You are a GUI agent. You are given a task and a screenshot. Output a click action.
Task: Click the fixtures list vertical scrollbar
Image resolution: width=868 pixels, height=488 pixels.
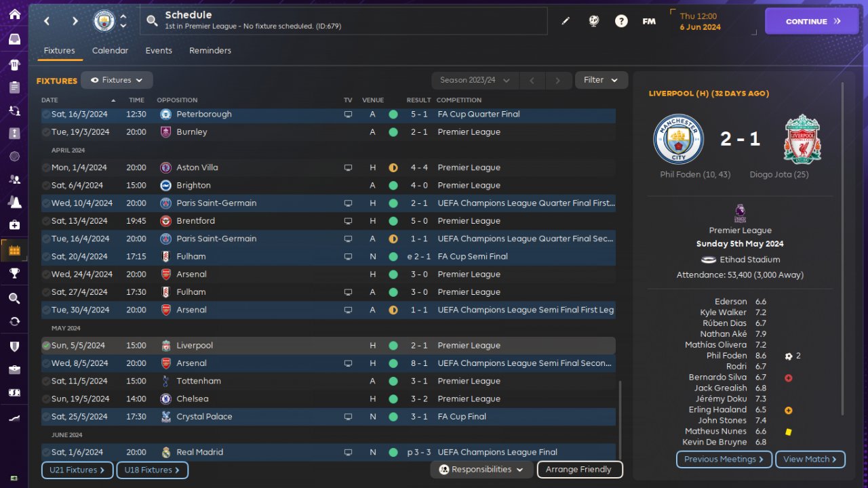619,420
